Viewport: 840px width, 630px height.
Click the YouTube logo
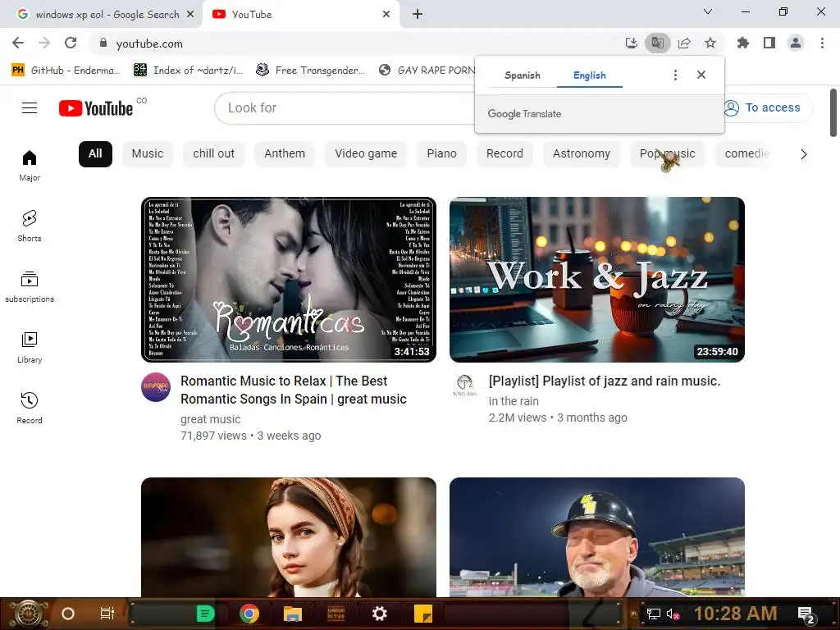[x=96, y=108]
